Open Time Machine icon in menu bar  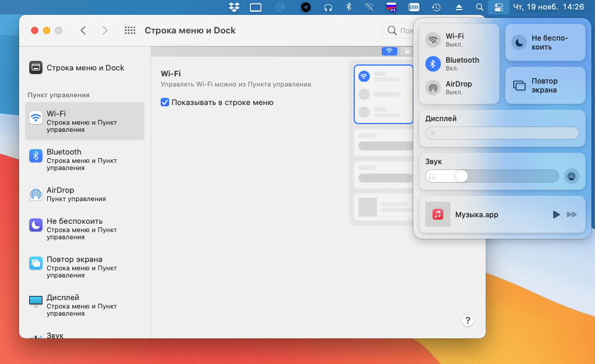[436, 7]
